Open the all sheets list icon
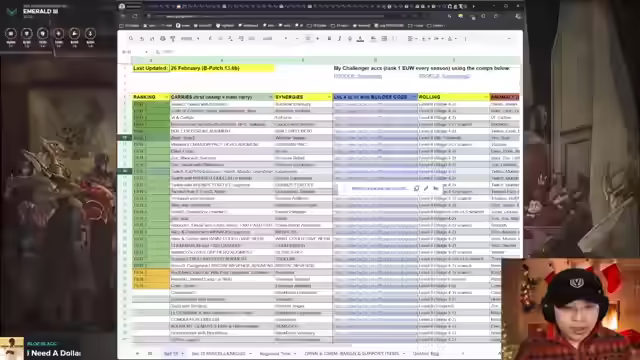640x360 pixels. (150, 353)
